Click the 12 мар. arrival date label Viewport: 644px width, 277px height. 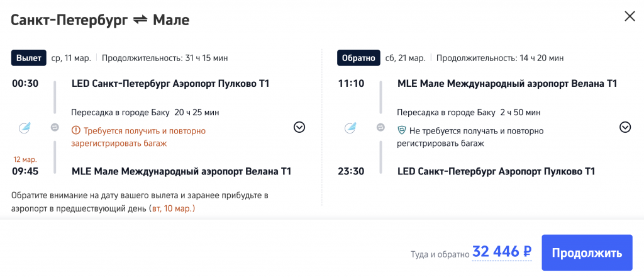(25, 159)
